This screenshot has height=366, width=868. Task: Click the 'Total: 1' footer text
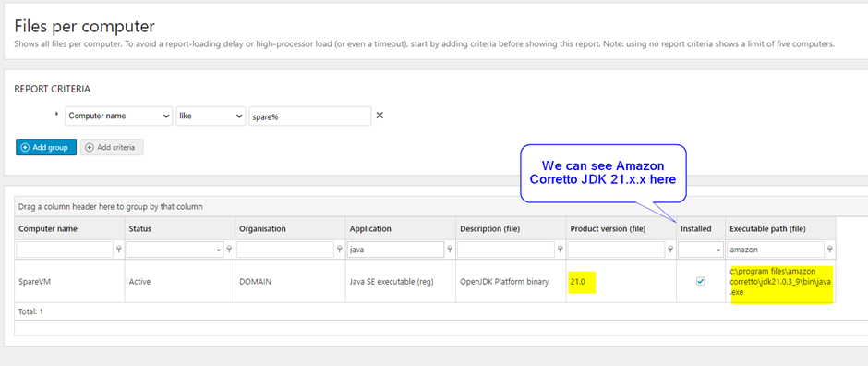[30, 311]
